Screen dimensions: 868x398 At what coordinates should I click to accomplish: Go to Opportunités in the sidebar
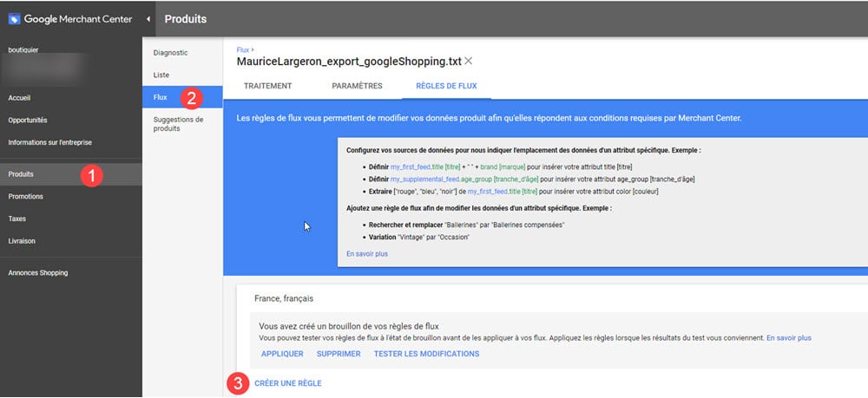click(28, 120)
